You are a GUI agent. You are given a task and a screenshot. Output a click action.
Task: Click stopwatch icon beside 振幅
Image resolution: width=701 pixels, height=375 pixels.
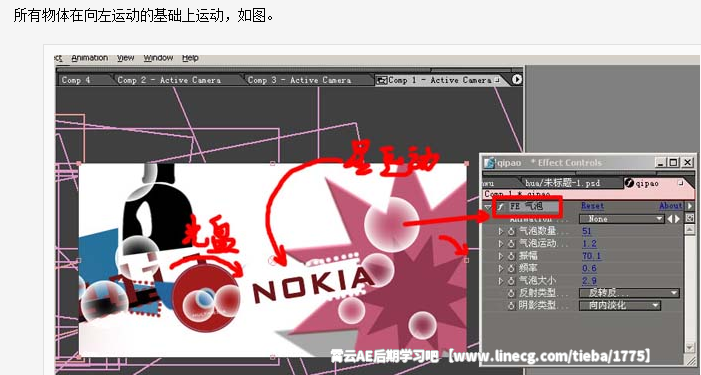[511, 256]
